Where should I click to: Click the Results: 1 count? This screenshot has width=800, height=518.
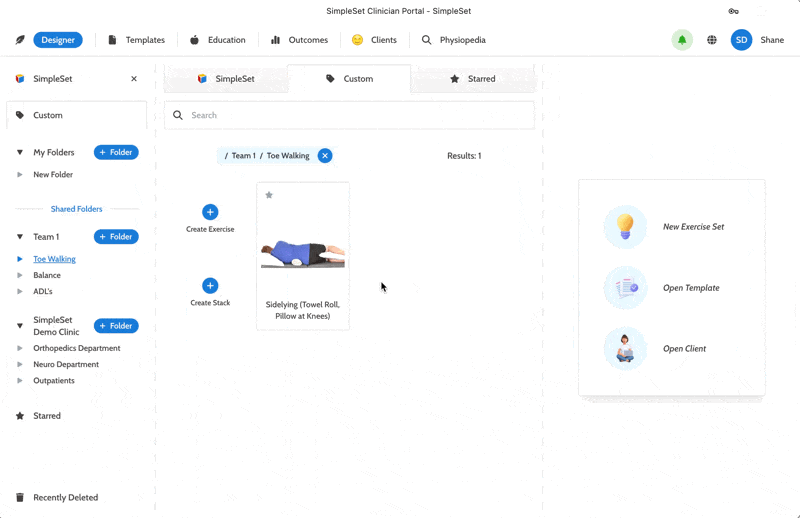[x=464, y=156]
